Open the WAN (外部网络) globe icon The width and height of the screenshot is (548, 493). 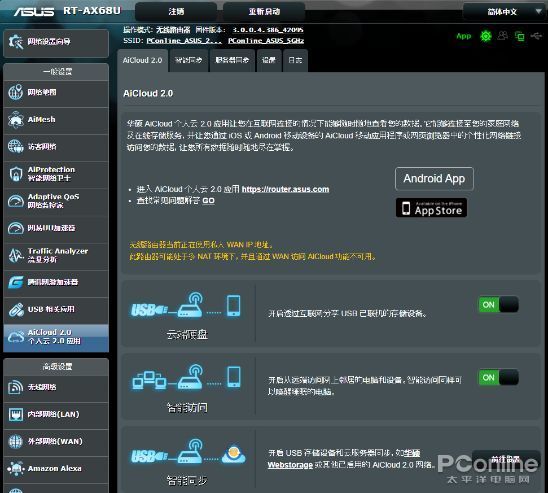[x=15, y=441]
